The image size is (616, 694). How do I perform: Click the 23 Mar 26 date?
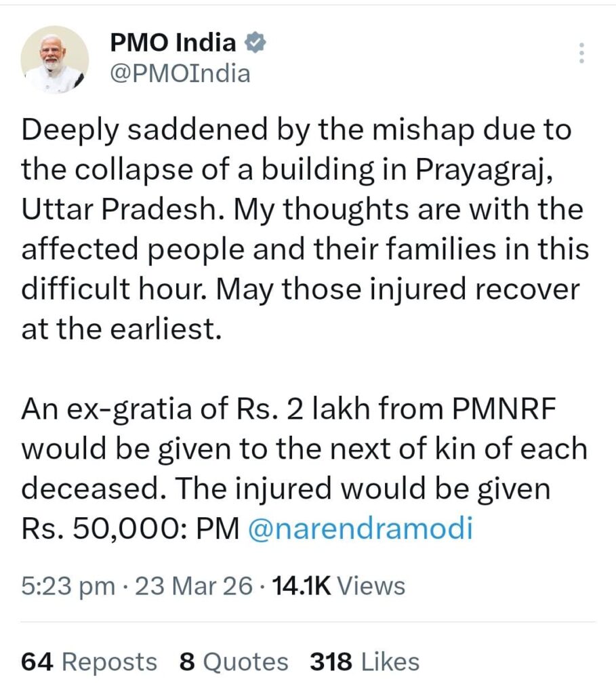(194, 586)
